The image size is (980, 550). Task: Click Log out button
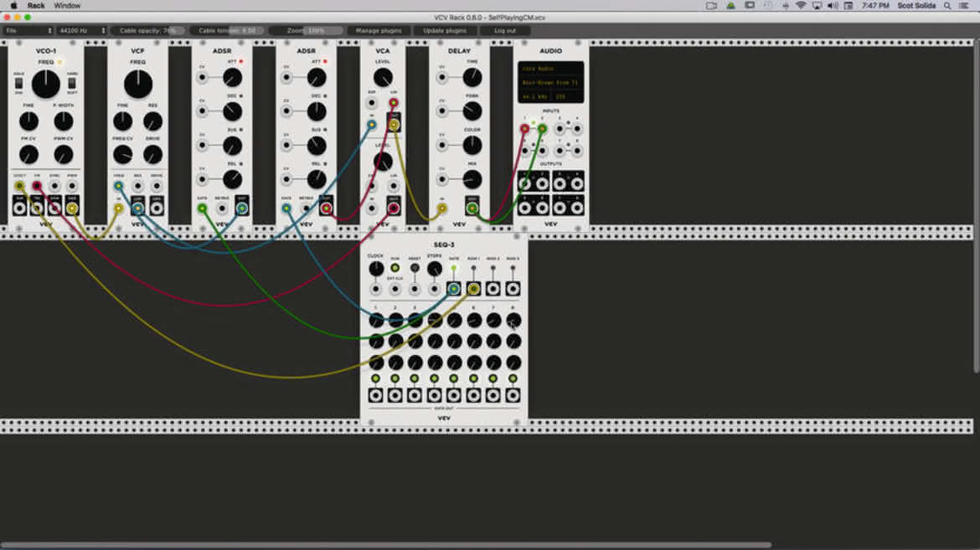point(505,30)
